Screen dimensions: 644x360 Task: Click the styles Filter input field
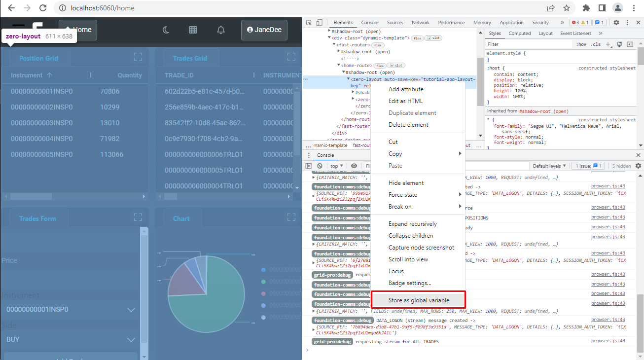529,44
